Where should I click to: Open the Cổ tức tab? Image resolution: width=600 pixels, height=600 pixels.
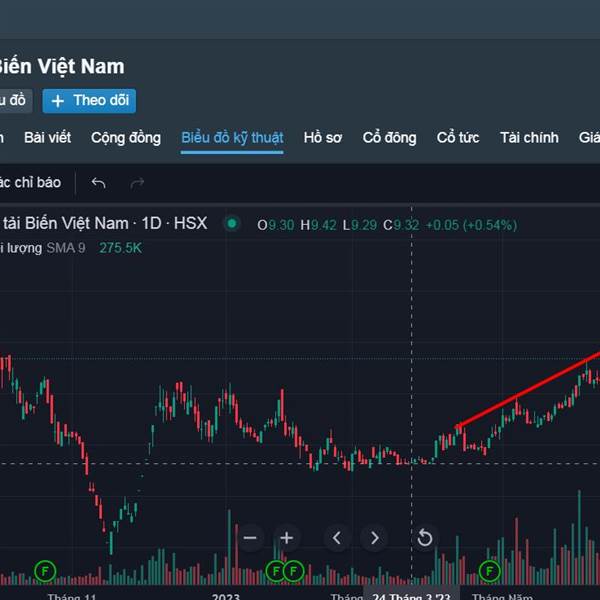(x=458, y=138)
